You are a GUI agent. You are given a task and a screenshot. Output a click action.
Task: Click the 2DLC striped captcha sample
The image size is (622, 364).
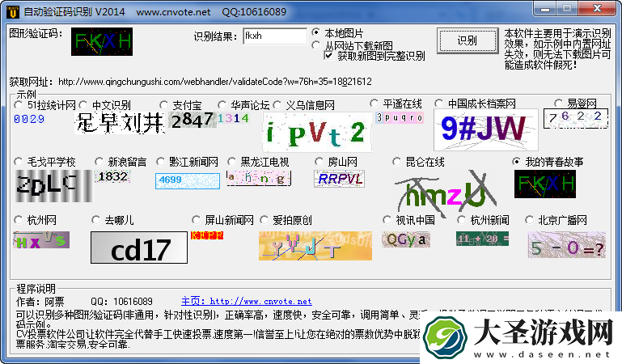(x=53, y=186)
